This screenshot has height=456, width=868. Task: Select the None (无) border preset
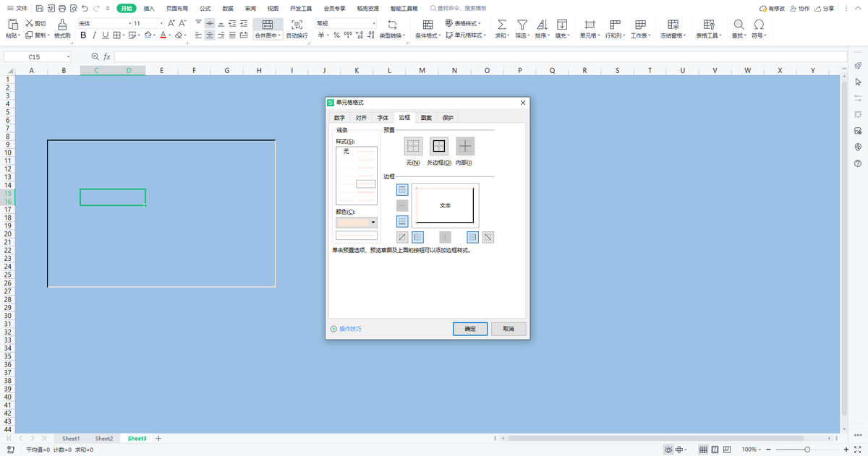[x=413, y=146]
